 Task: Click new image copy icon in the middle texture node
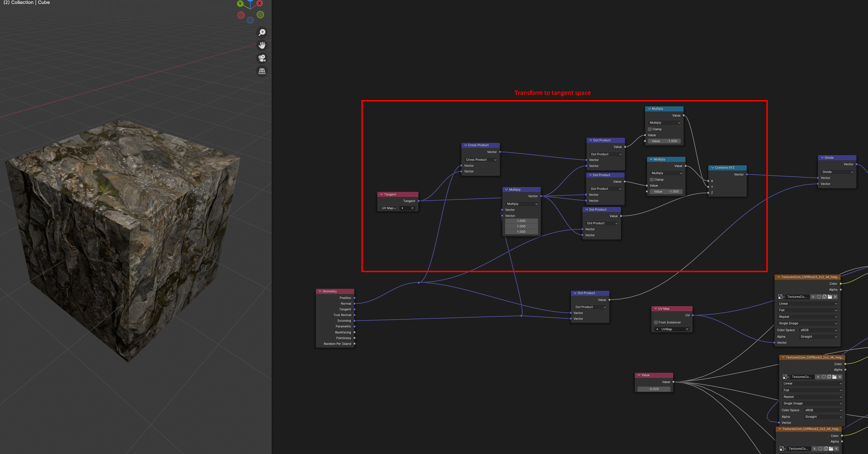click(x=829, y=377)
